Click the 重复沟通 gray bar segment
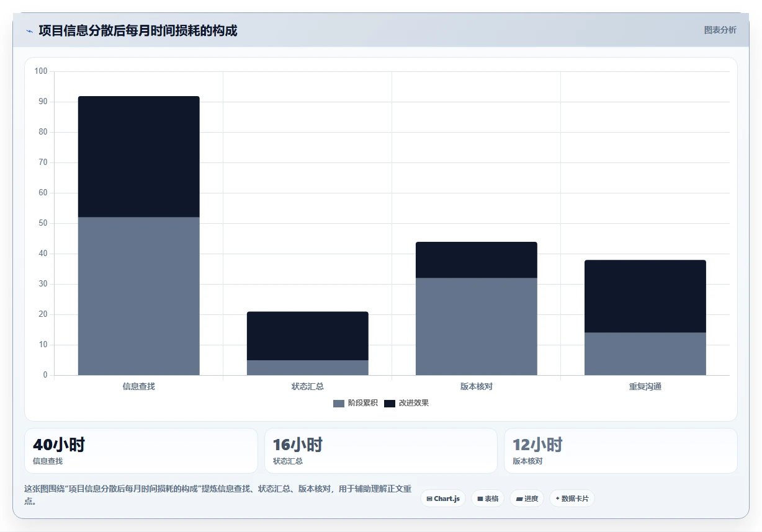 pos(645,354)
